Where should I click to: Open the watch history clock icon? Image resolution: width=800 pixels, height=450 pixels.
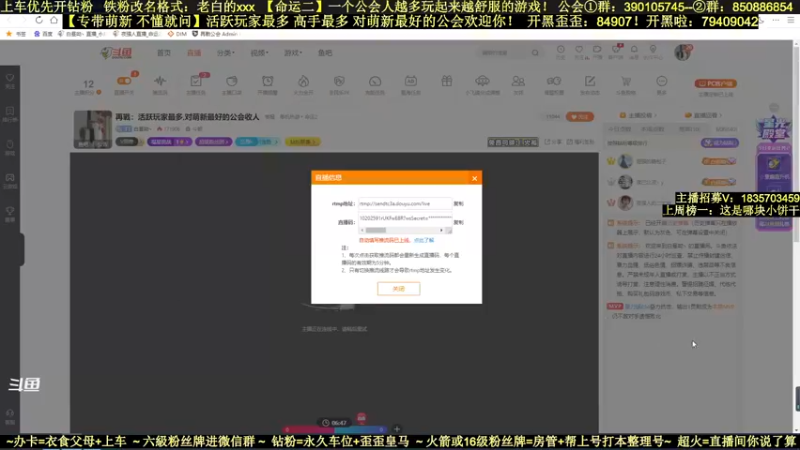[561, 50]
